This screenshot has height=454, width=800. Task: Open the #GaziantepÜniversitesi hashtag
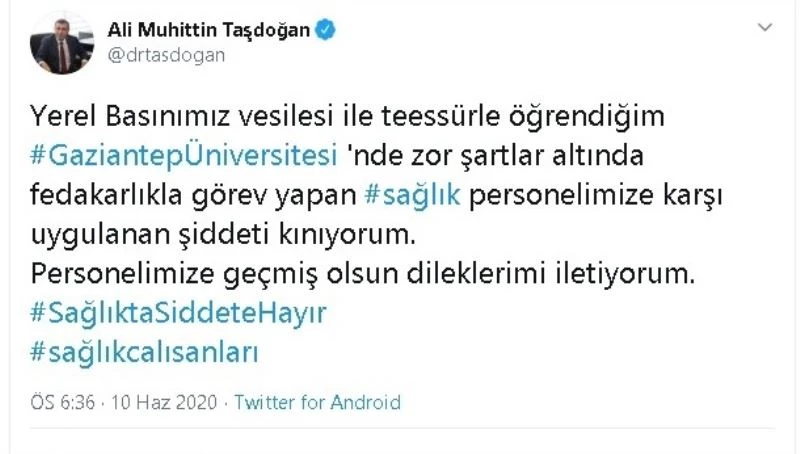point(192,157)
